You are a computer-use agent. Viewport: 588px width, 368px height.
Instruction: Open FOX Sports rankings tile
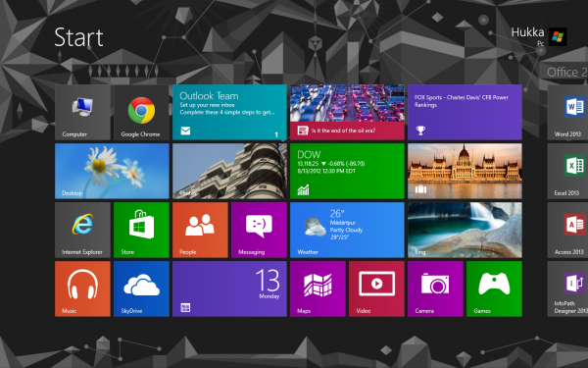click(465, 112)
